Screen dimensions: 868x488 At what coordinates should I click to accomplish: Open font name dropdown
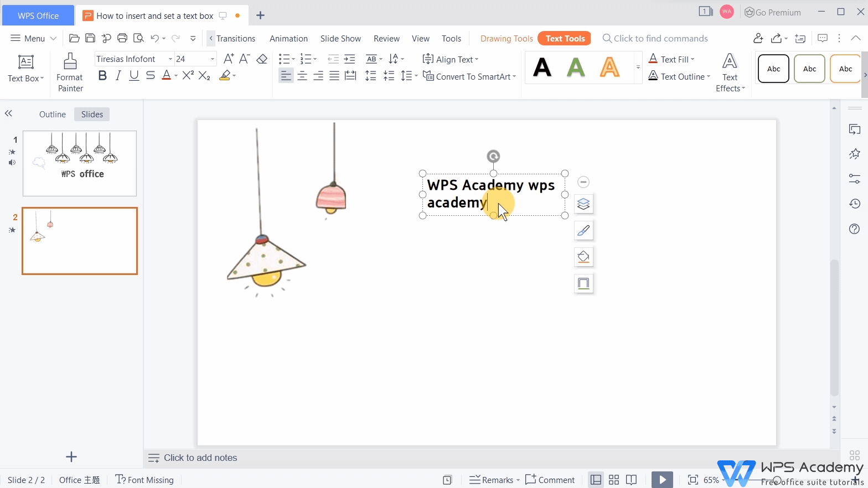pos(170,59)
